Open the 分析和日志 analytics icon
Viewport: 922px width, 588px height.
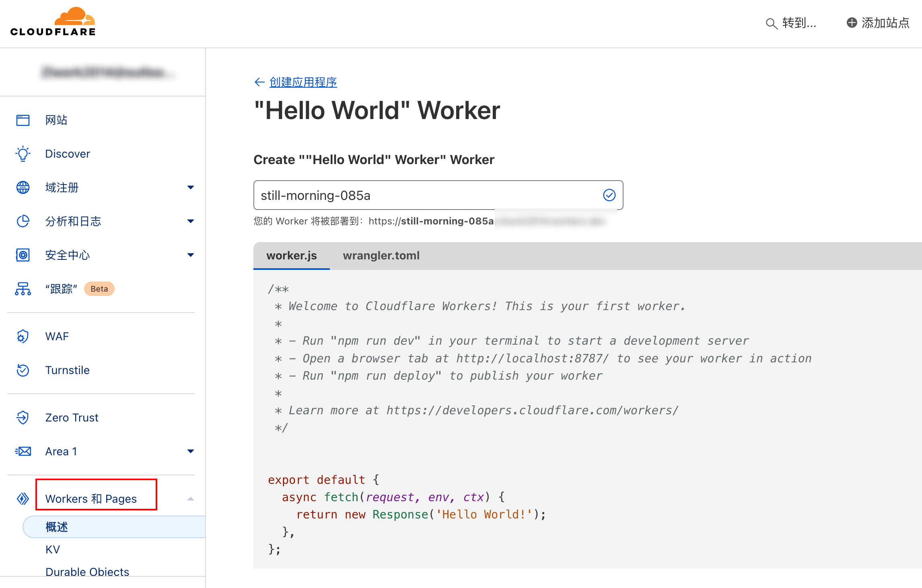[x=23, y=221]
